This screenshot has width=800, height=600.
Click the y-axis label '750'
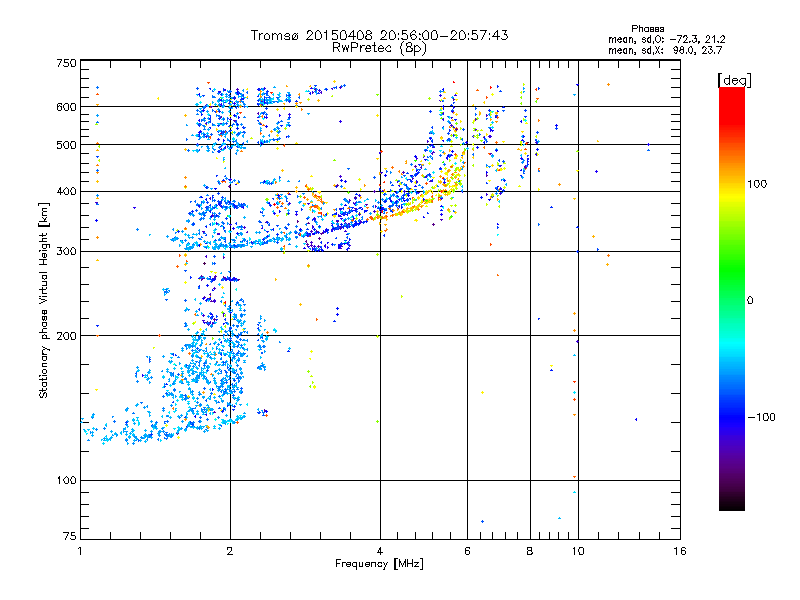(x=66, y=63)
